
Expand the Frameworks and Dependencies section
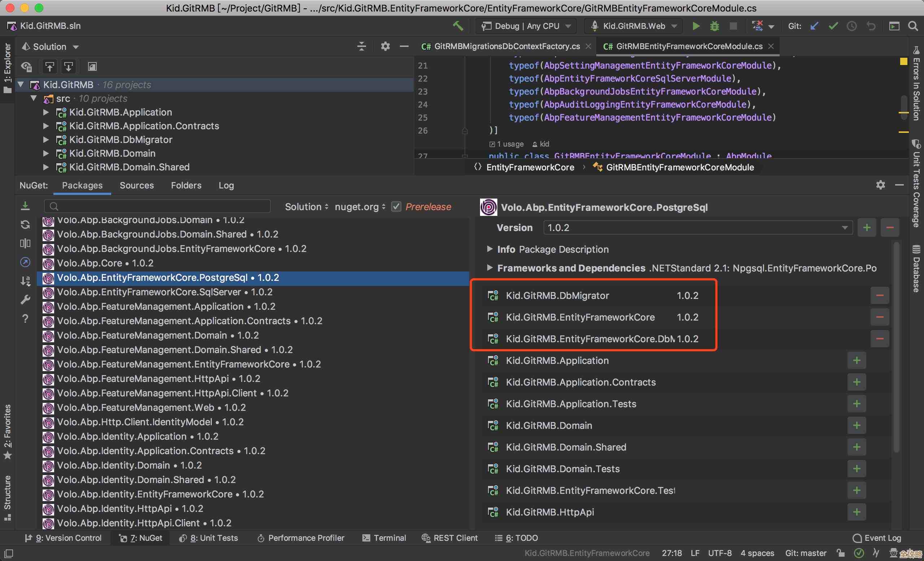pos(489,268)
